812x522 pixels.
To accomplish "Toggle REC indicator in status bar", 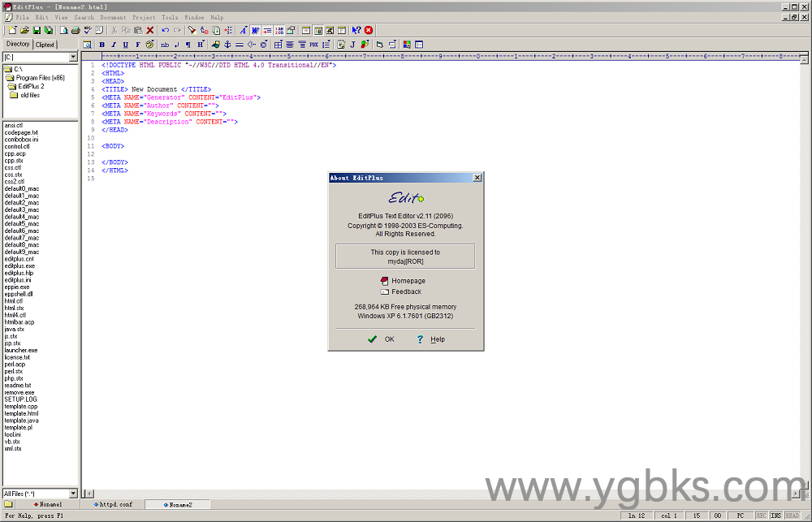I will click(762, 516).
